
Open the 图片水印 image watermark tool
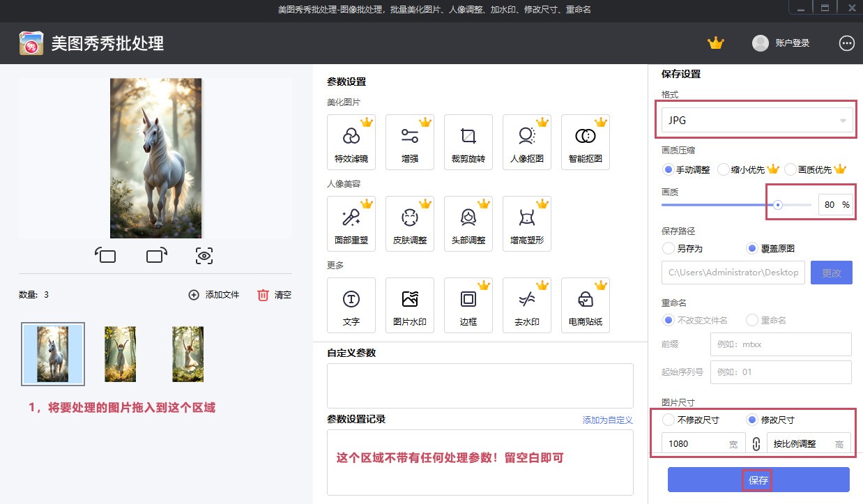410,305
